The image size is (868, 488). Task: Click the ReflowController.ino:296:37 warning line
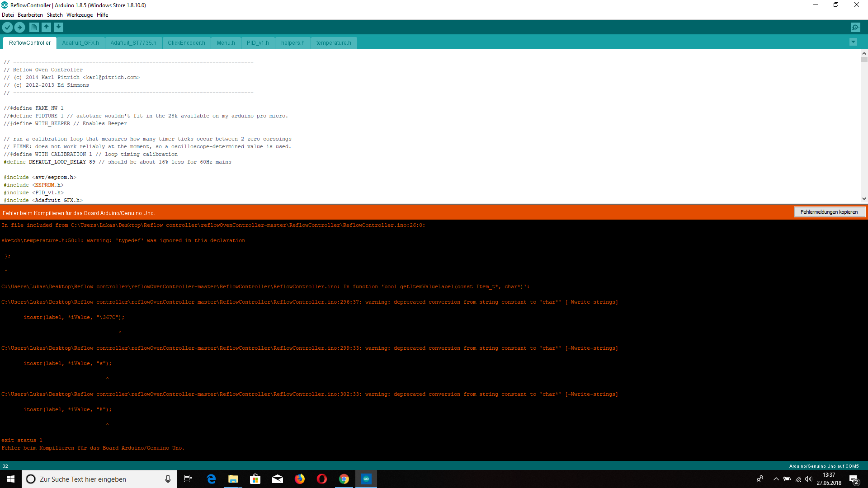310,302
